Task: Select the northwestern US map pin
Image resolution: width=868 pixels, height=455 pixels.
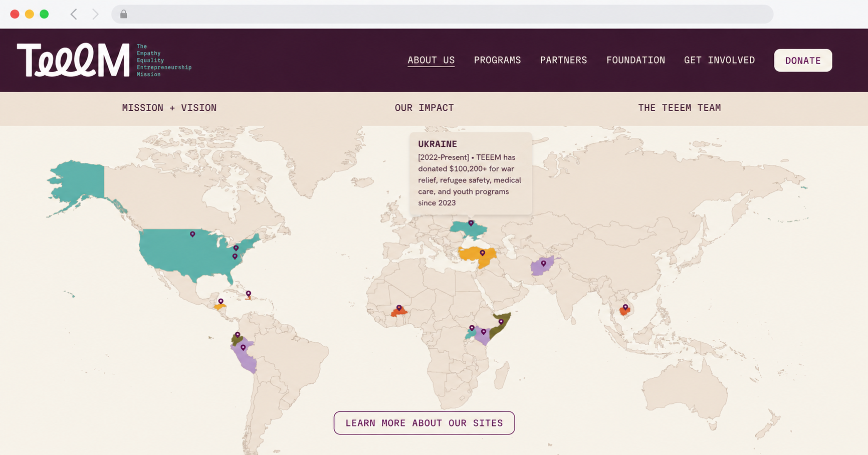Action: (192, 234)
